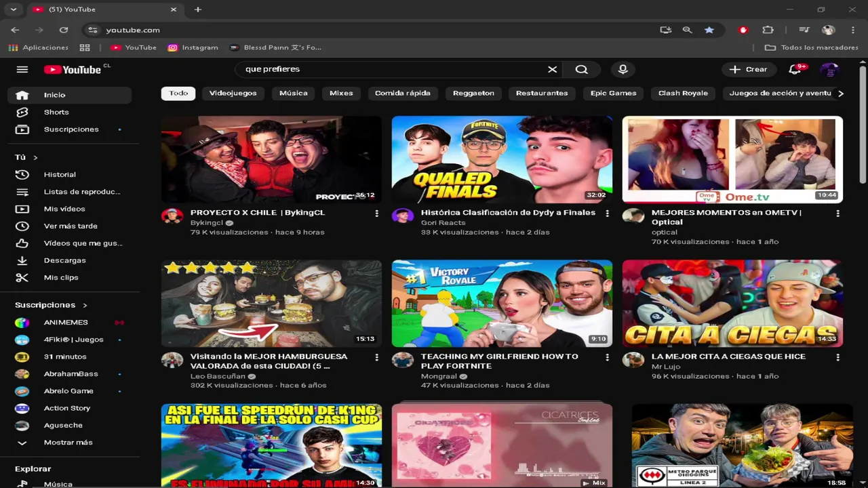Open Instagram bookmark in bar
868x488 pixels.
coord(193,47)
